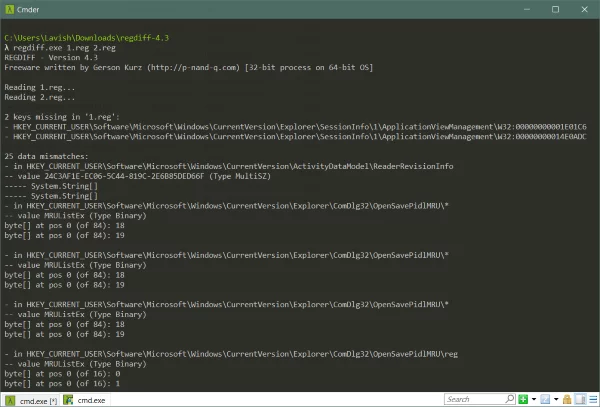Click the OpenSavePidlMRU\reg key line
The height and width of the screenshot is (407, 600).
(231, 354)
